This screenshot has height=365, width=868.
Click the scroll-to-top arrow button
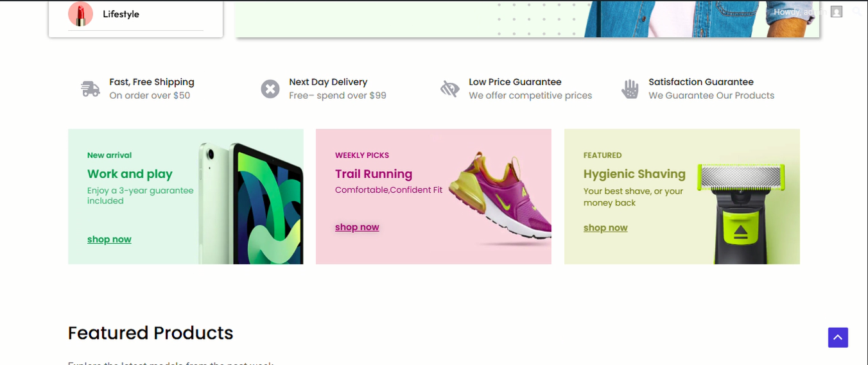838,337
